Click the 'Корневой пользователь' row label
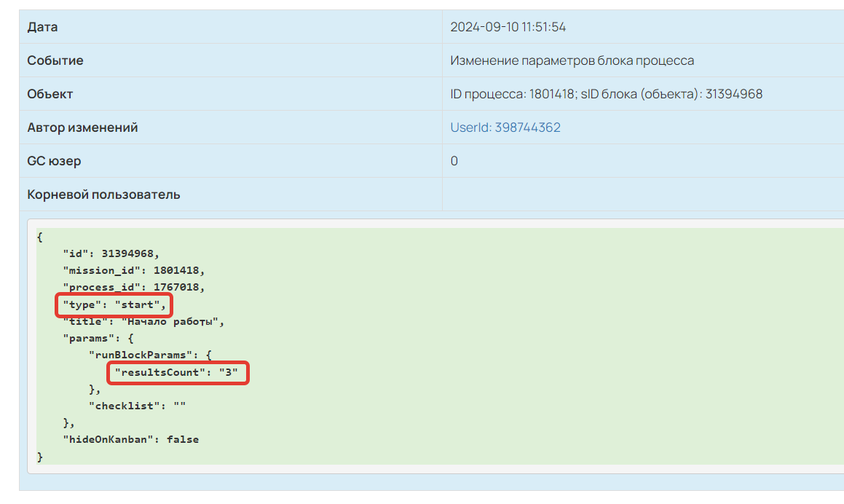This screenshot has height=504, width=844. 104,194
